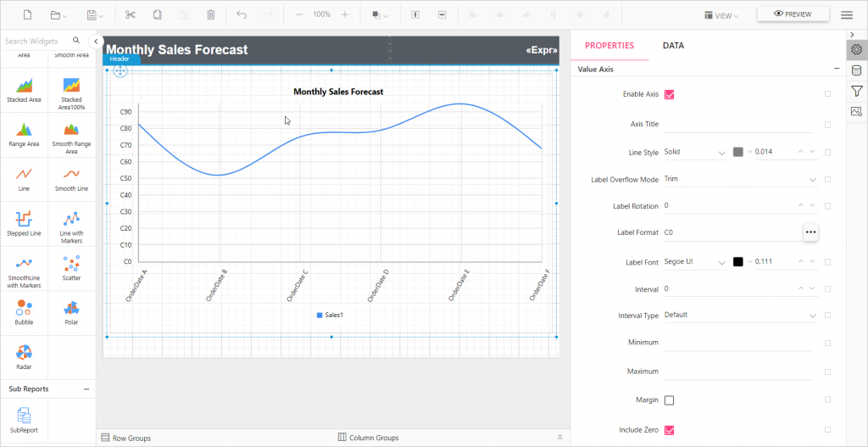Viewport: 868px width, 447px height.
Task: Check the advanced box beside Enable Axis
Action: (x=827, y=94)
